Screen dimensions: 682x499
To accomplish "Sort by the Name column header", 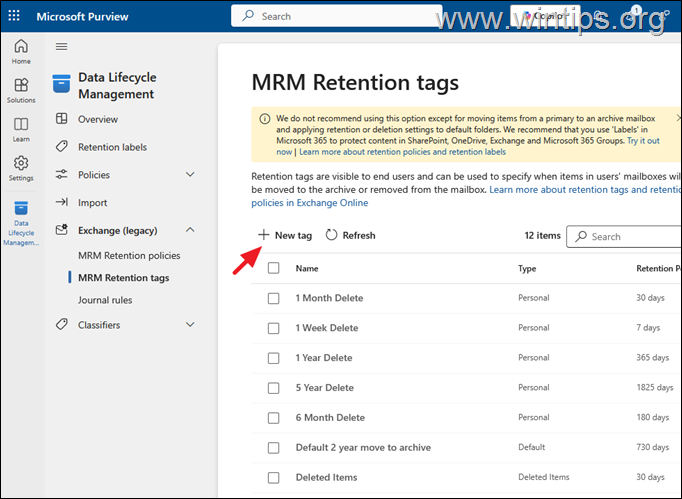I will tap(307, 268).
